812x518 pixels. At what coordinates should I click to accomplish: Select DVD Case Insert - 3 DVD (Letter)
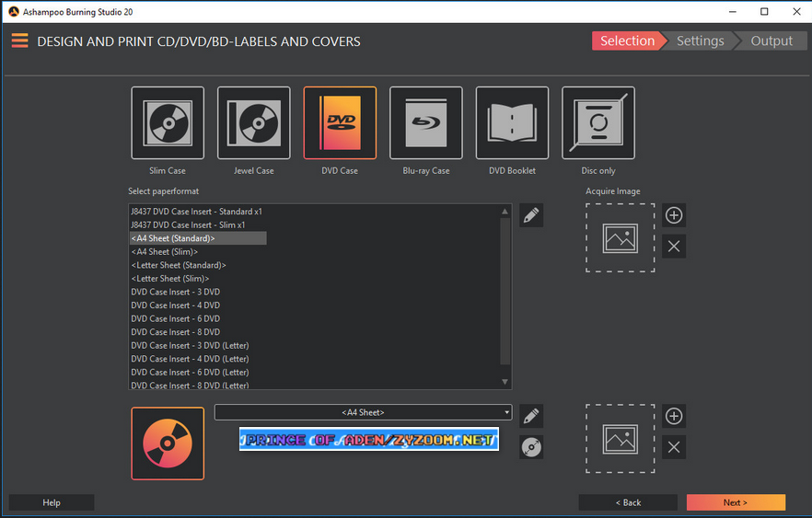pyautogui.click(x=190, y=346)
